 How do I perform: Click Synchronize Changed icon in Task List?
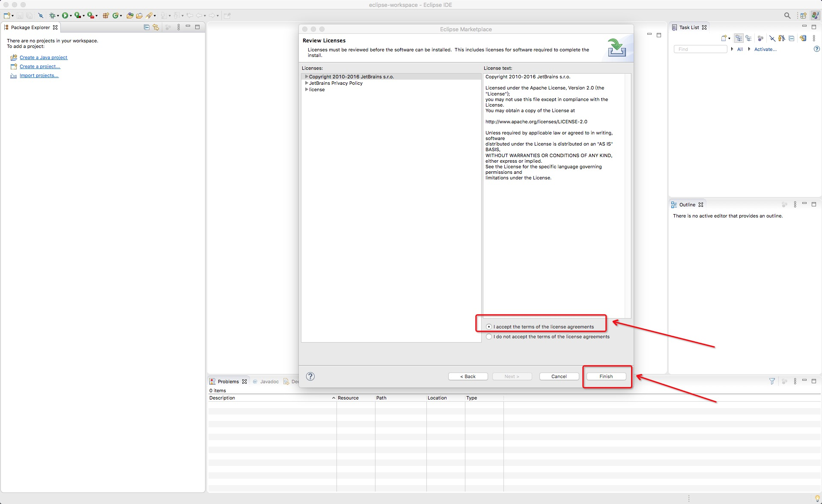[x=803, y=38]
